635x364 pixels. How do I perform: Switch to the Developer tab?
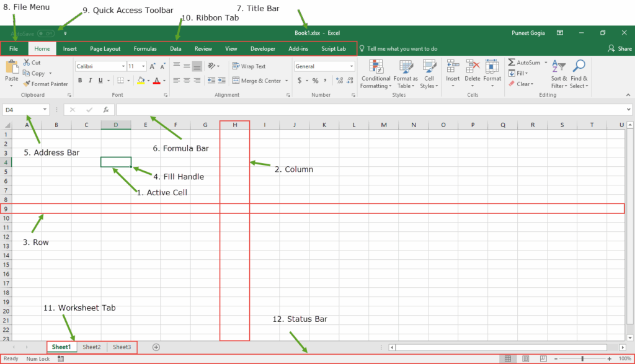coord(263,48)
